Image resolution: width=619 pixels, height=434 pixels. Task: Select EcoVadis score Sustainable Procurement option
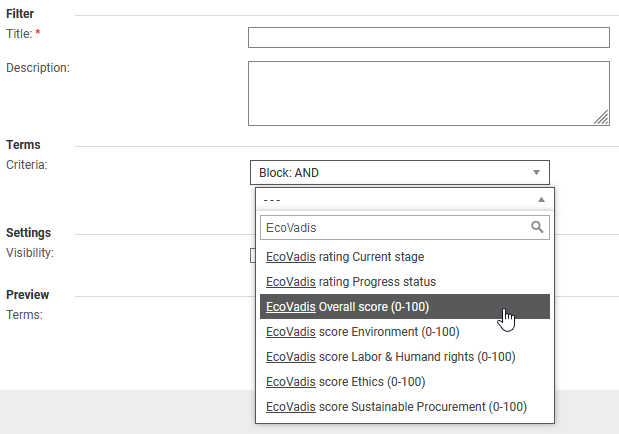396,407
